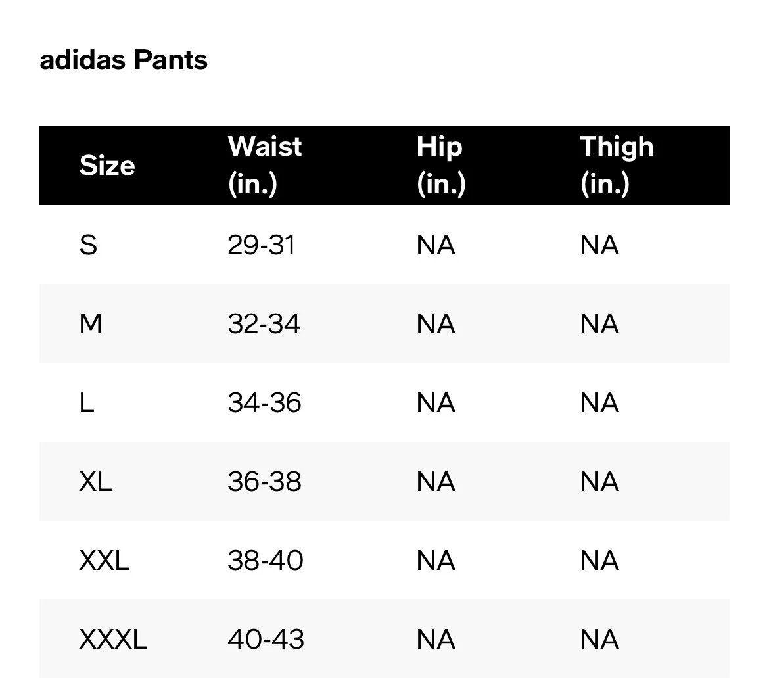Click the 40-43 waist value
The image size is (769, 700).
tap(266, 639)
